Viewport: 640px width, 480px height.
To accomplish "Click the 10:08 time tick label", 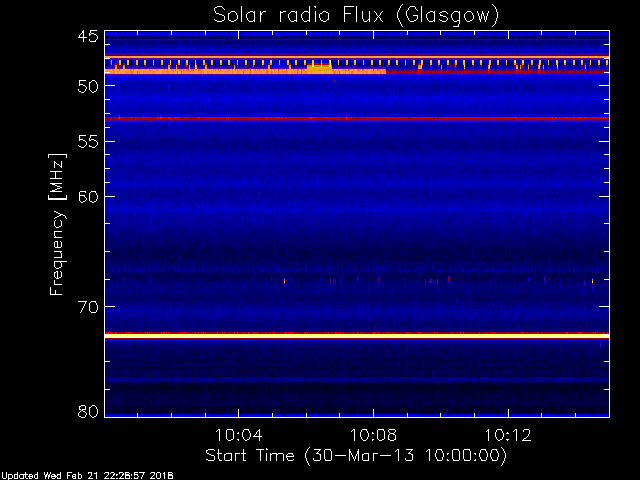I will (x=373, y=435).
